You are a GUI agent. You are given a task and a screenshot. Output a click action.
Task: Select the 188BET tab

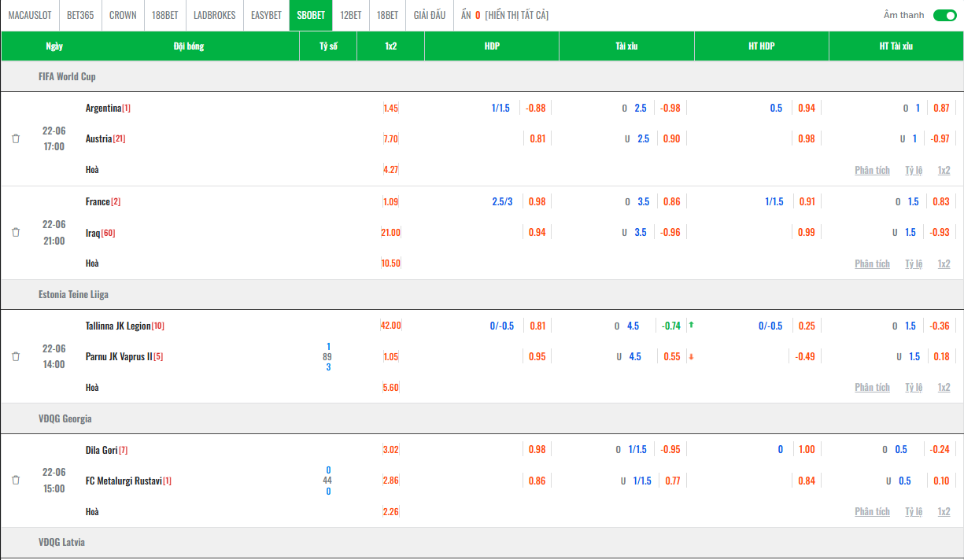click(165, 15)
